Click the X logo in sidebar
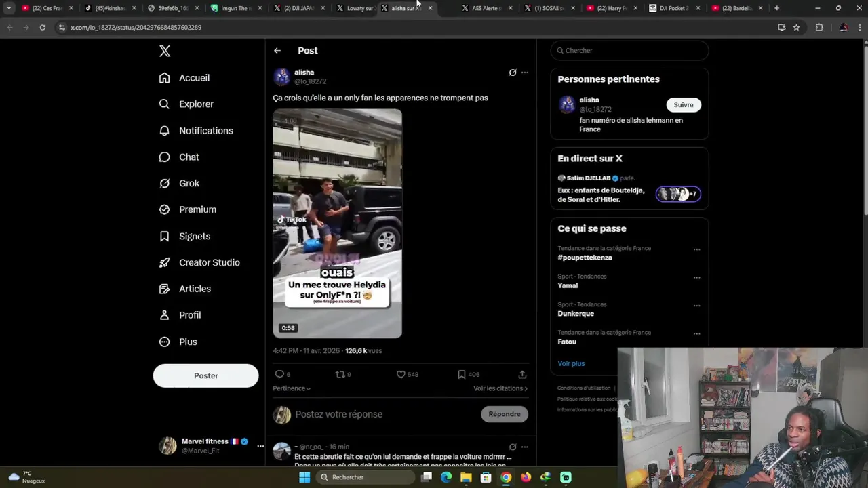This screenshot has height=488, width=868. (165, 51)
